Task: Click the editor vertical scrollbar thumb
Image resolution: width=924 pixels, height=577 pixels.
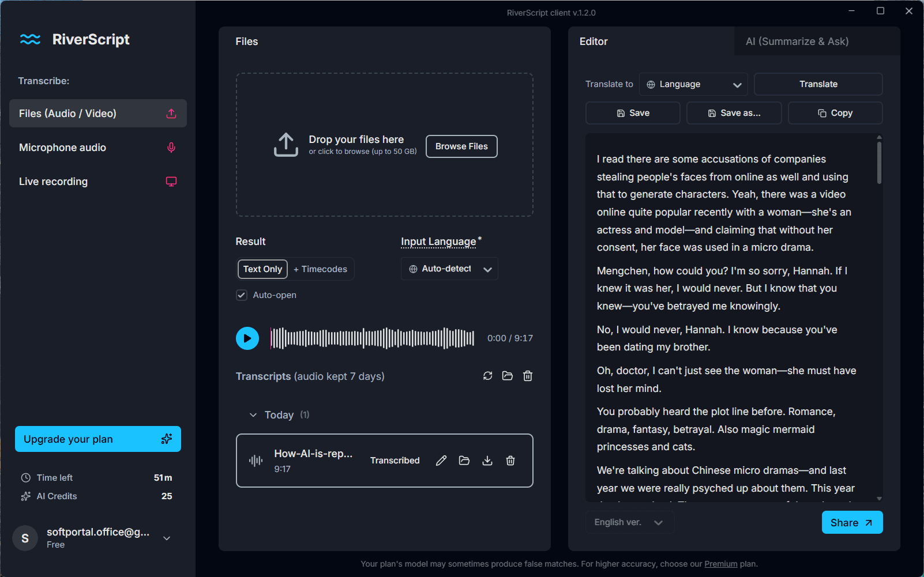Action: (x=879, y=163)
